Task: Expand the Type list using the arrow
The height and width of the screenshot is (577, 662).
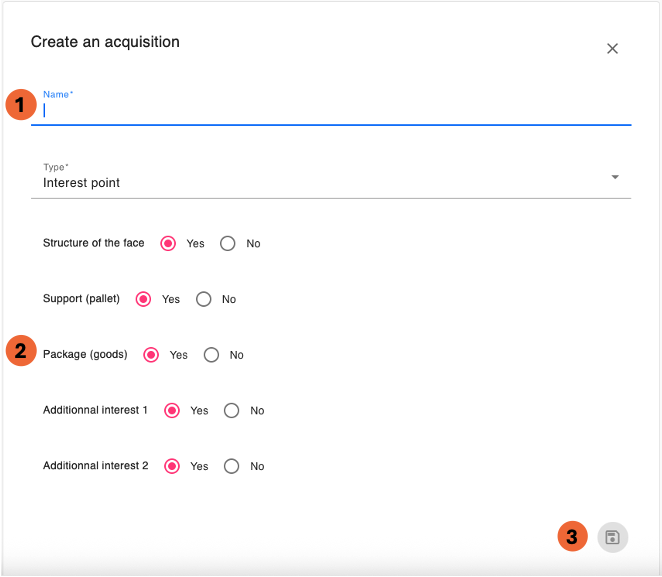Action: 615,177
